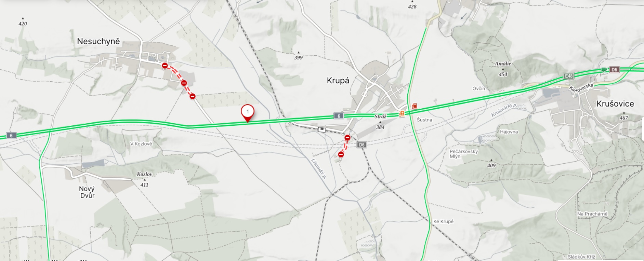
Task: Click the Nový Dvůr place label
Action: [87, 192]
